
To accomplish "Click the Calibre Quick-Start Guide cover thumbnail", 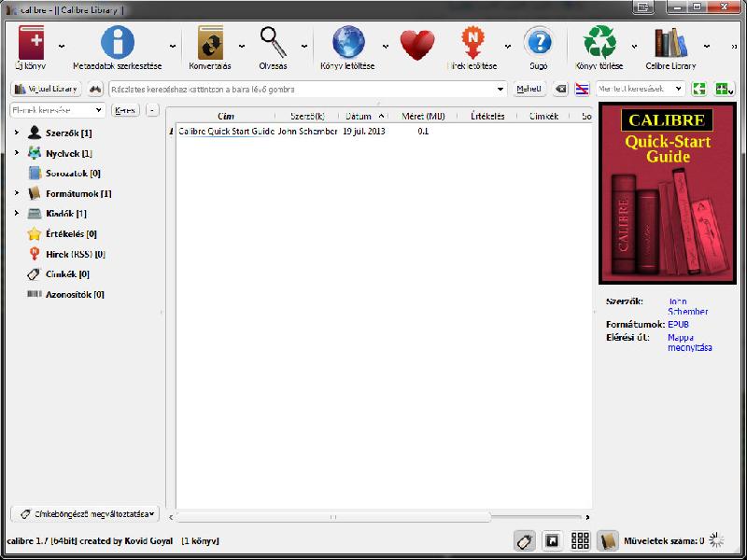I will point(668,193).
